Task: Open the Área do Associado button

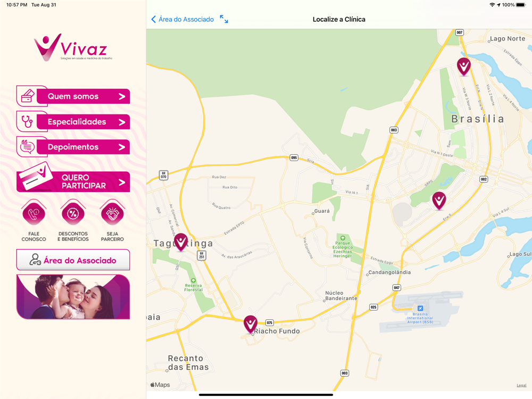Action: tap(73, 260)
